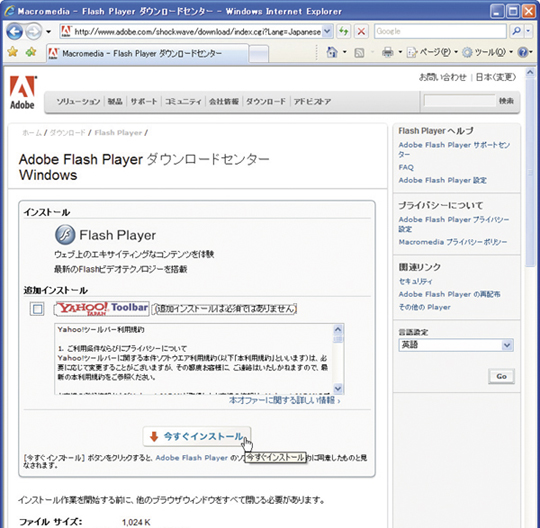540x528 pixels.
Task: Open コミュニティ navigation menu
Action: click(x=183, y=102)
